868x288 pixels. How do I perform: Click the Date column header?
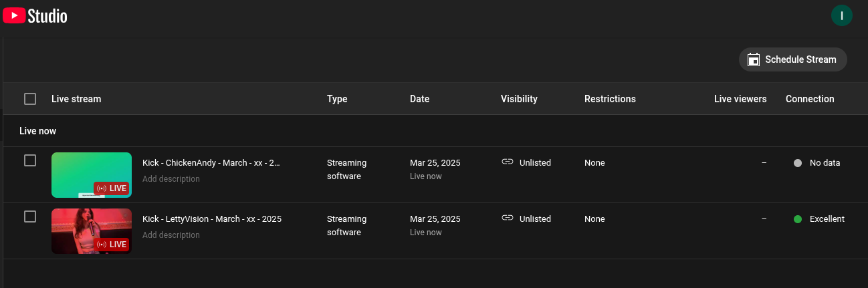click(419, 99)
